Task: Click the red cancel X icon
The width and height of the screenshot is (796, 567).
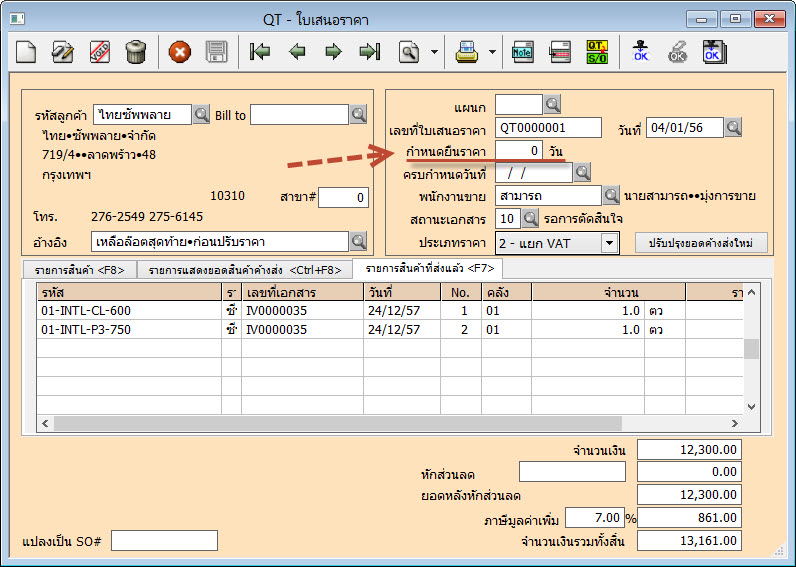Action: 180,52
